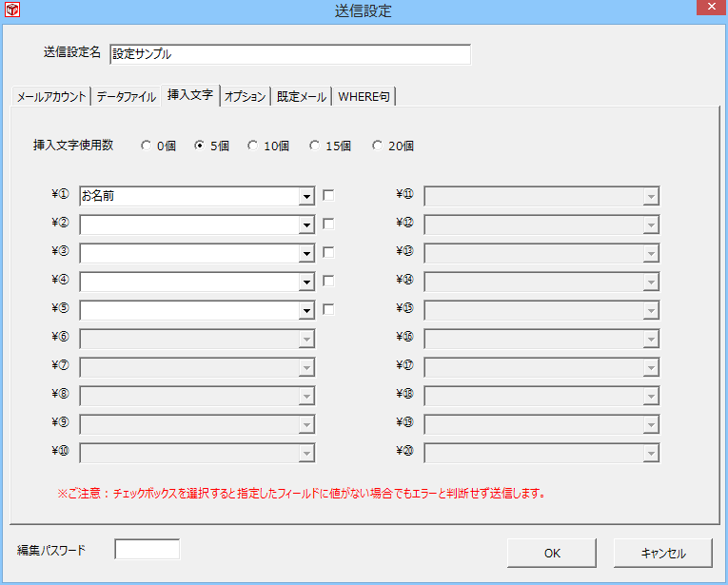Click the disabled ¥⑩ combo box

[x=197, y=453]
